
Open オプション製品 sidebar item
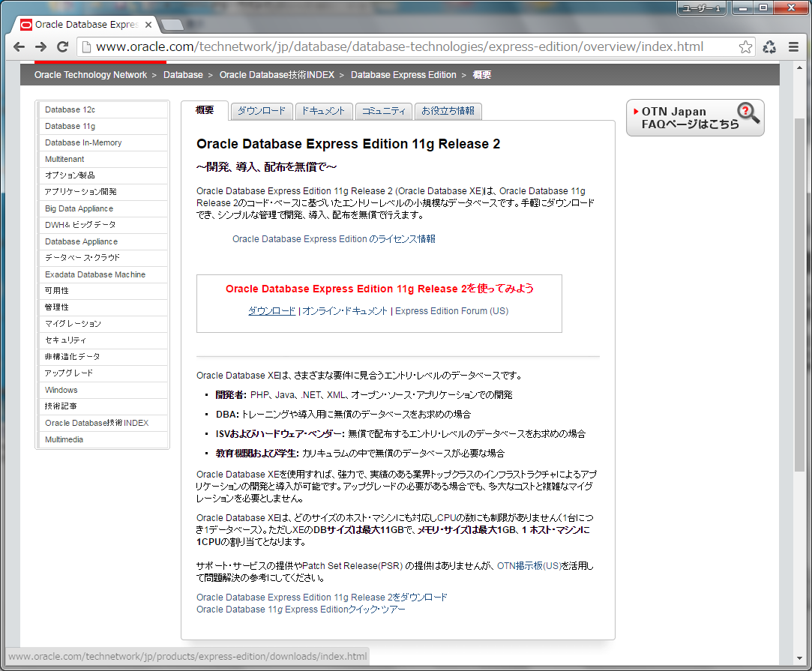103,175
